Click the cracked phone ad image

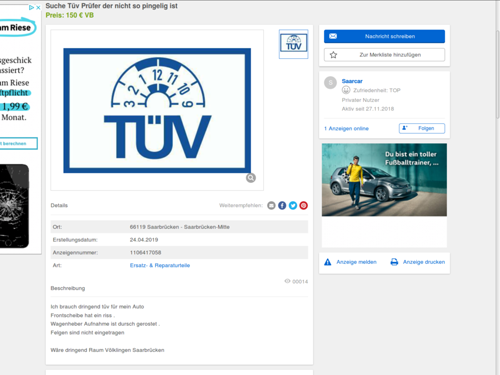[14, 206]
